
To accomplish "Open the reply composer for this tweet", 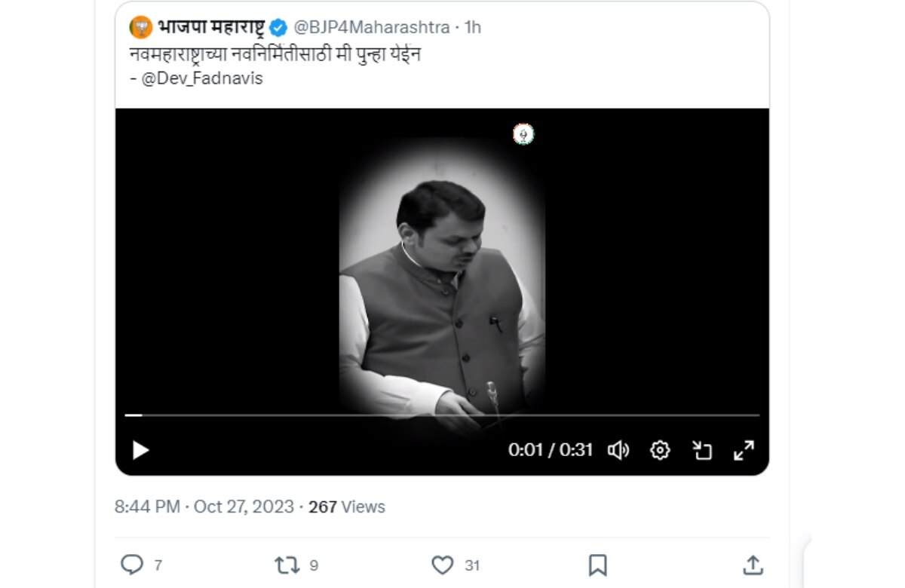I will tap(133, 564).
